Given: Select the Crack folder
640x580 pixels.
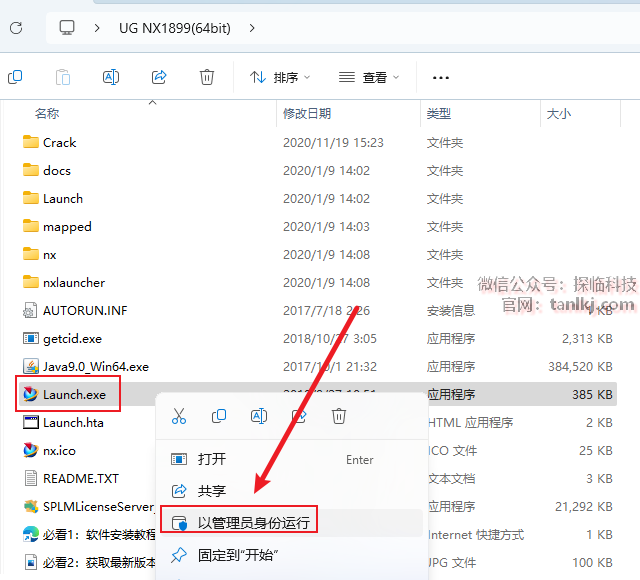Looking at the screenshot, I should tap(60, 143).
